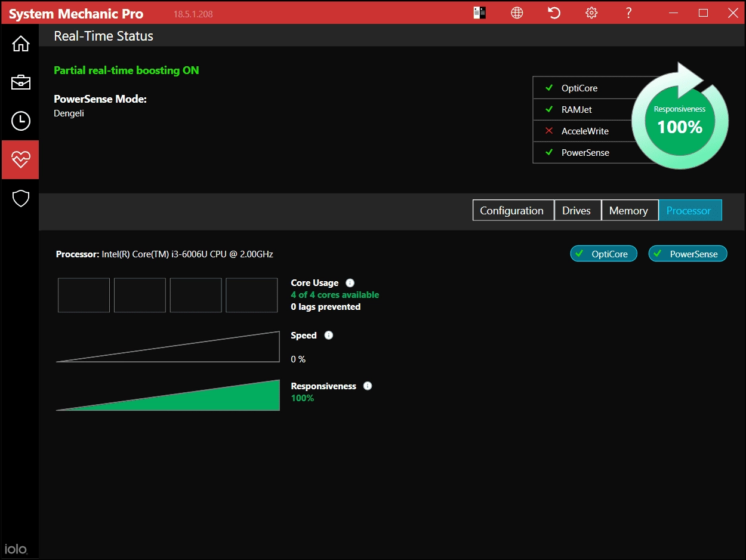Click the Speed triangle meter
This screenshot has width=746, height=560.
[x=168, y=347]
